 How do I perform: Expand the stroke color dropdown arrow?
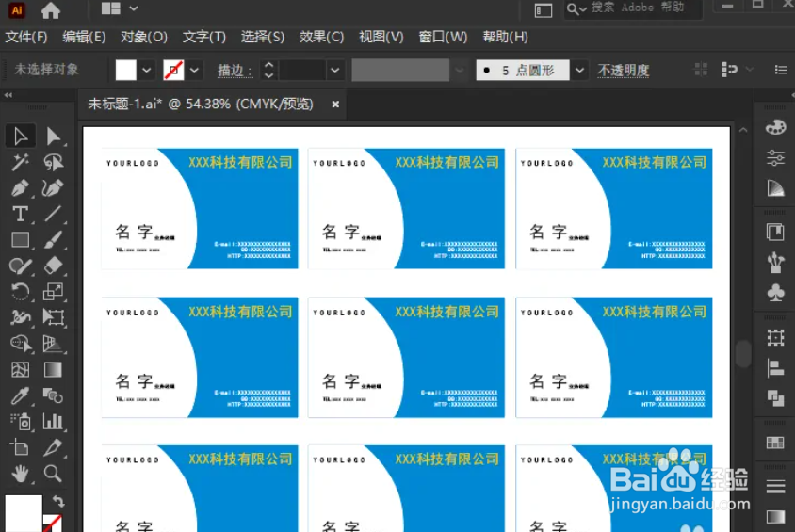194,70
